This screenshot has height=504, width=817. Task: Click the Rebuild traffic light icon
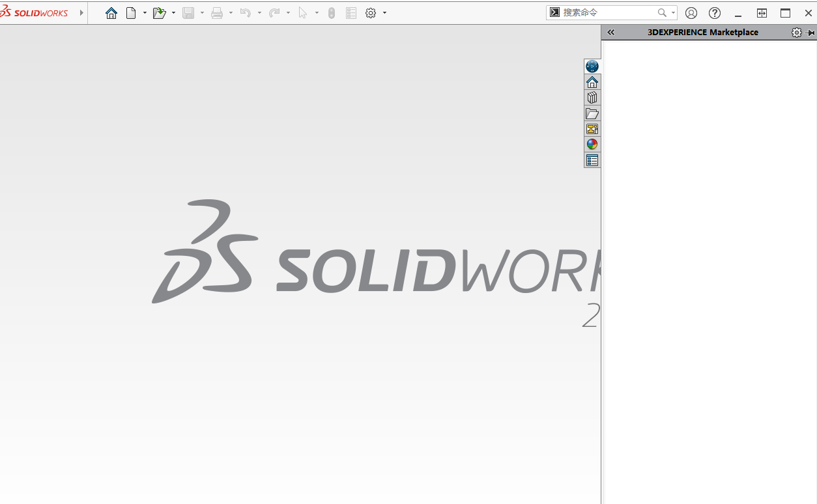pos(332,13)
